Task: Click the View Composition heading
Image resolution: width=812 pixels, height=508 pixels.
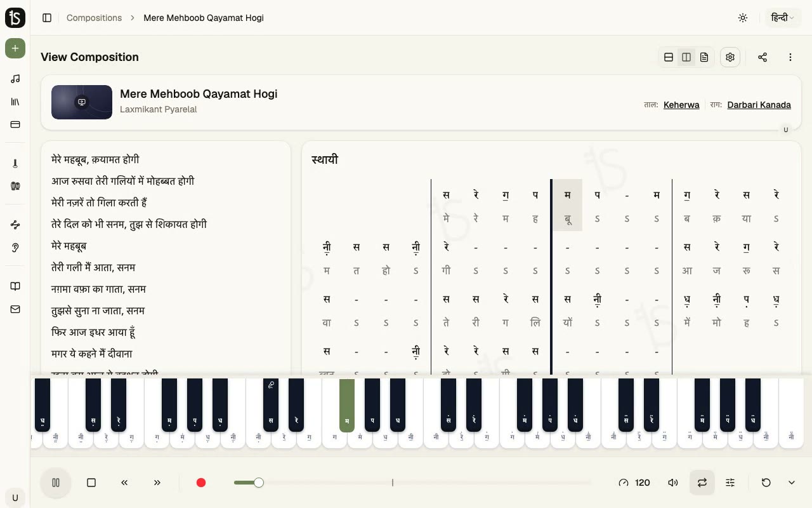Action: pos(89,57)
